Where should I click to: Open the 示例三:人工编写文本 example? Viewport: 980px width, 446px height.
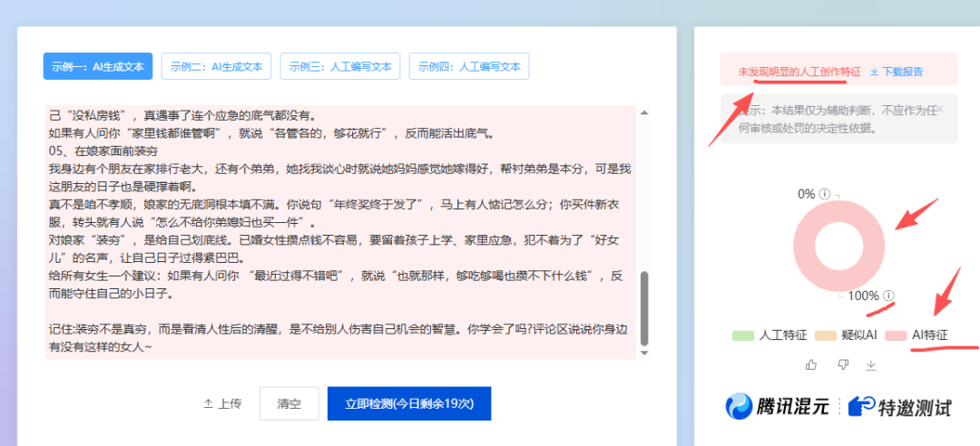340,66
